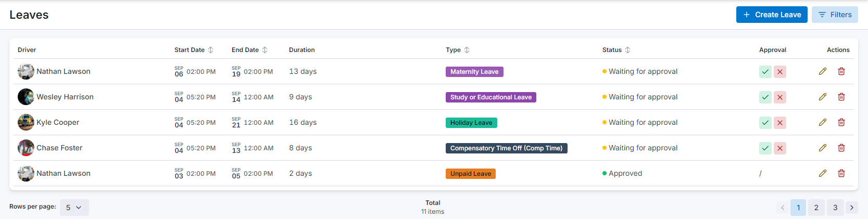Edit Kyle Cooper's leave with pencil icon
This screenshot has width=868, height=219.
tap(822, 122)
